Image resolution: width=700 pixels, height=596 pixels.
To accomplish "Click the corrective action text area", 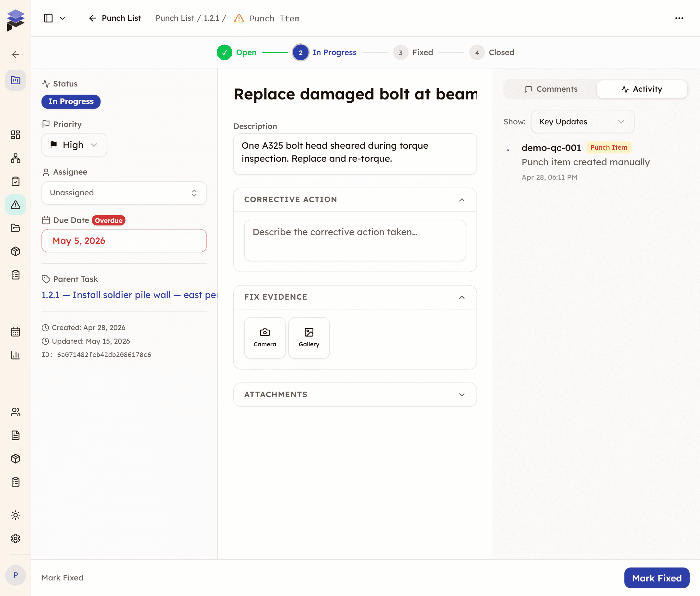I will tap(355, 240).
